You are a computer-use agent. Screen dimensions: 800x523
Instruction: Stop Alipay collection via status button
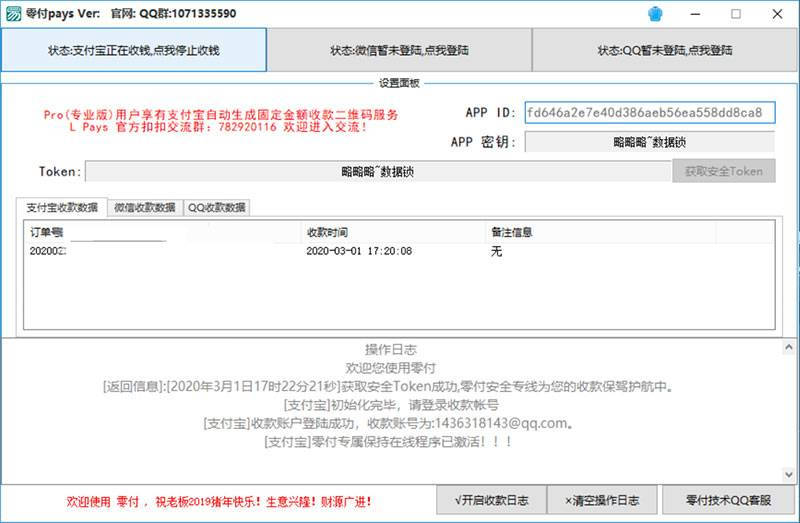(x=134, y=50)
